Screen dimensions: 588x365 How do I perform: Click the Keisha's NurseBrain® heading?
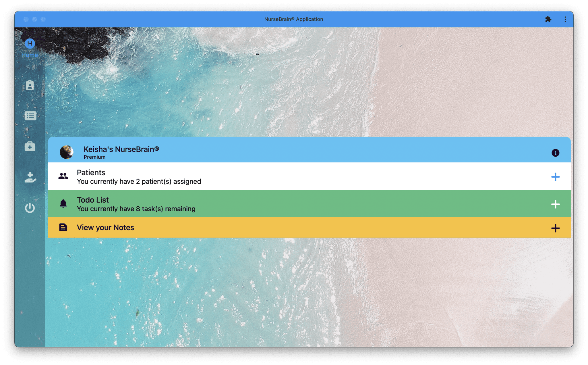tap(121, 149)
